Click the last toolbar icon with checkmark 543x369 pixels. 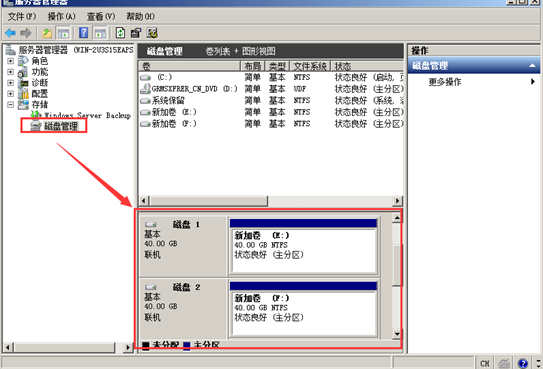[152, 33]
